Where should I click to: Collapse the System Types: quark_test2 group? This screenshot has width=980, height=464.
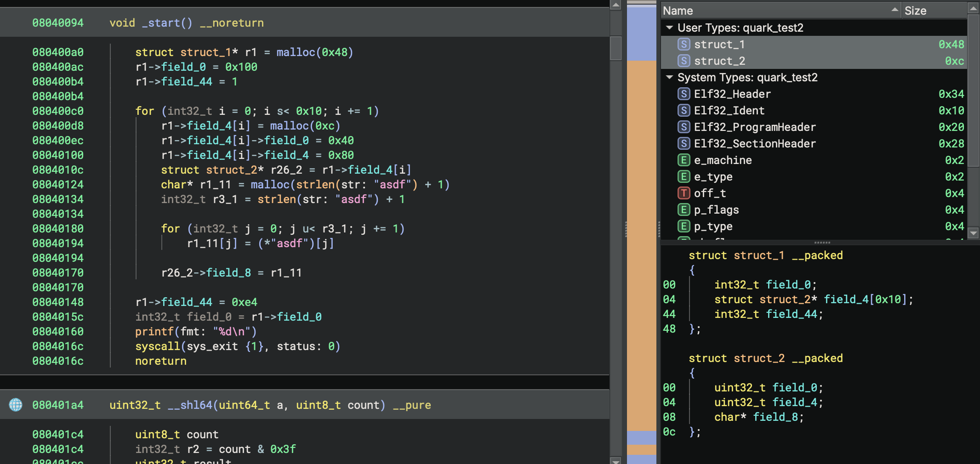[x=669, y=77]
